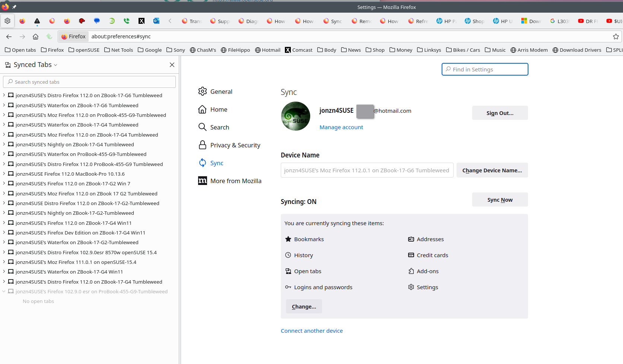Viewport: 623px width, 364px height.
Task: Click the Sign Out button
Action: 500,113
